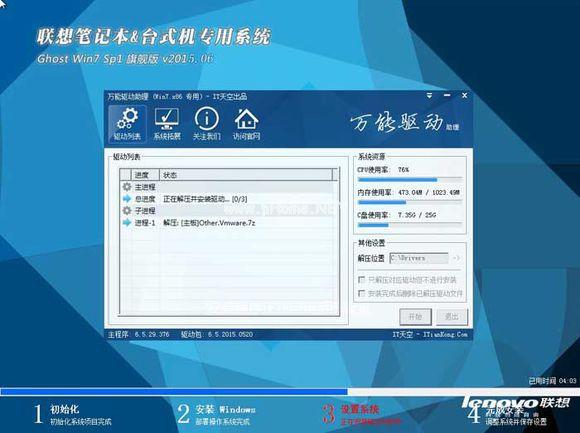Minimize the 万能驱动助理 window
This screenshot has width=580, height=433.
coord(447,96)
